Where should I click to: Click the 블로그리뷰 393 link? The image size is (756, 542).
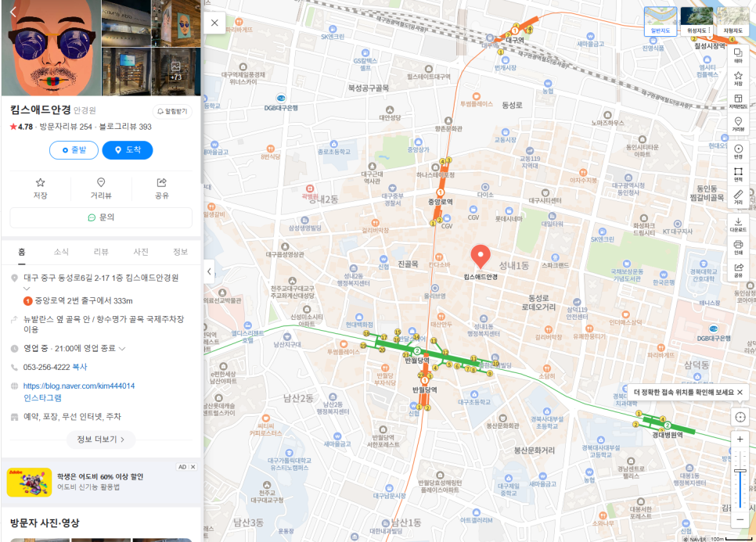tap(125, 127)
